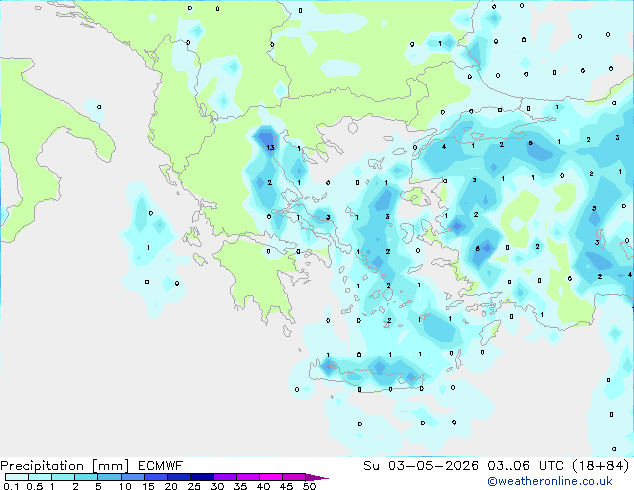
Task: Click the ECMWF model label
Action: [161, 466]
